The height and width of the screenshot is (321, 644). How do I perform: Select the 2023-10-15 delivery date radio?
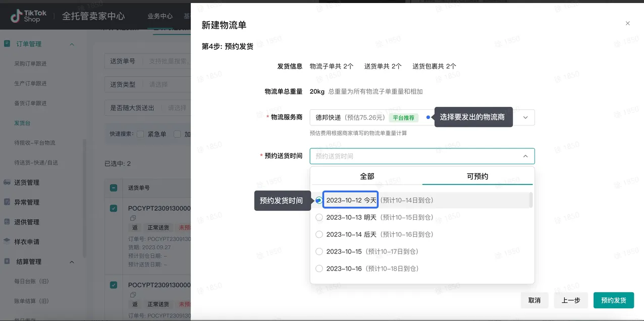click(x=319, y=251)
